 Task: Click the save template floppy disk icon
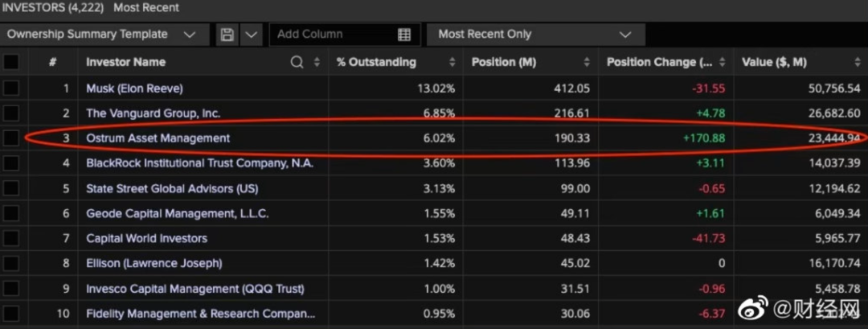(227, 35)
